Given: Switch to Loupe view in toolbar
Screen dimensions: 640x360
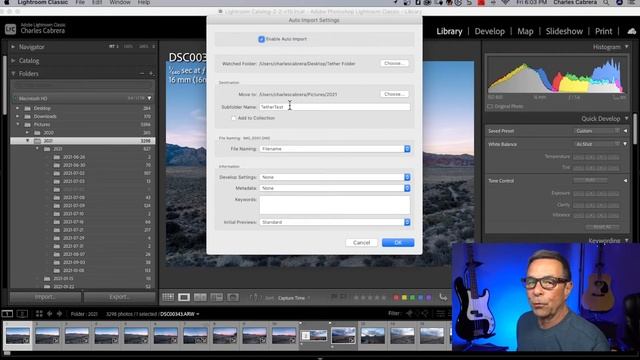Looking at the screenshot, I should [x=184, y=297].
